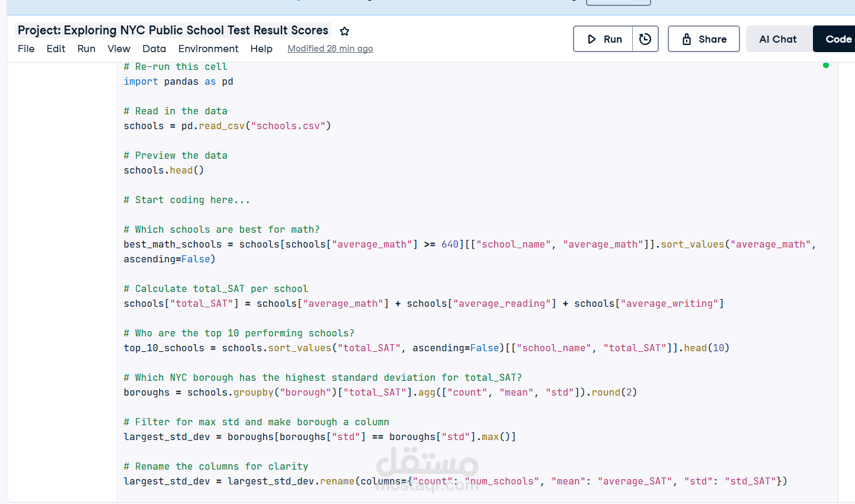855x504 pixels.
Task: Click the comment '# Read in the data'
Action: click(175, 111)
